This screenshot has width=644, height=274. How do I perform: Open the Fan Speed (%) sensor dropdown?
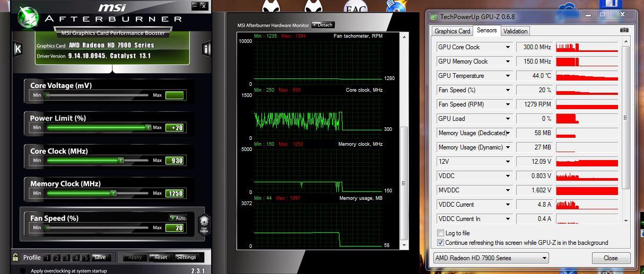tap(508, 90)
